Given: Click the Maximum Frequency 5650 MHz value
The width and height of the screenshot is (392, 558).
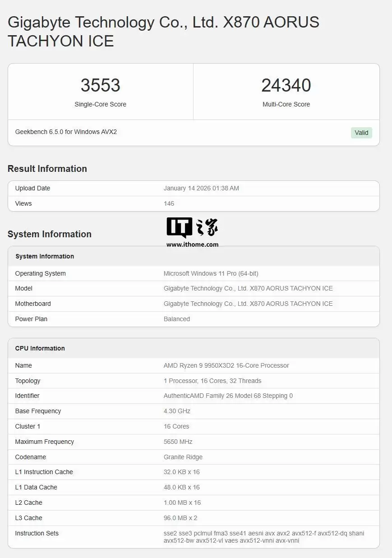Looking at the screenshot, I should pos(178,442).
